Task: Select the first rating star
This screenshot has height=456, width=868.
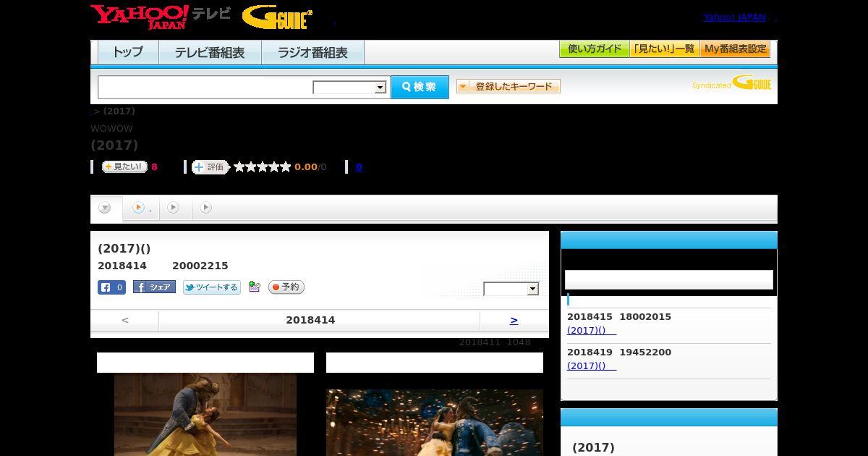Action: tap(239, 167)
